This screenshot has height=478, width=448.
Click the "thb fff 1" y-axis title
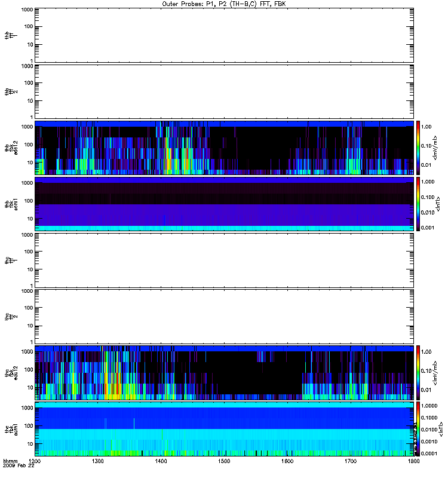click(x=11, y=35)
